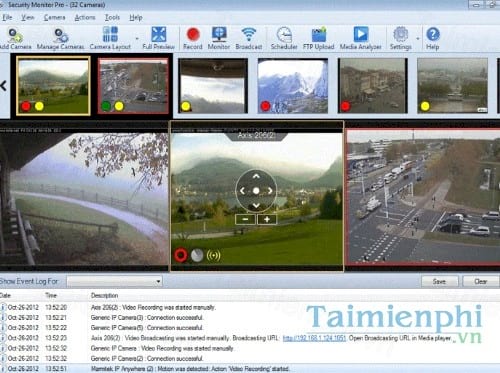500x373 pixels.
Task: Select the Generic IP Camera(5) connection row
Action: pyautogui.click(x=250, y=328)
